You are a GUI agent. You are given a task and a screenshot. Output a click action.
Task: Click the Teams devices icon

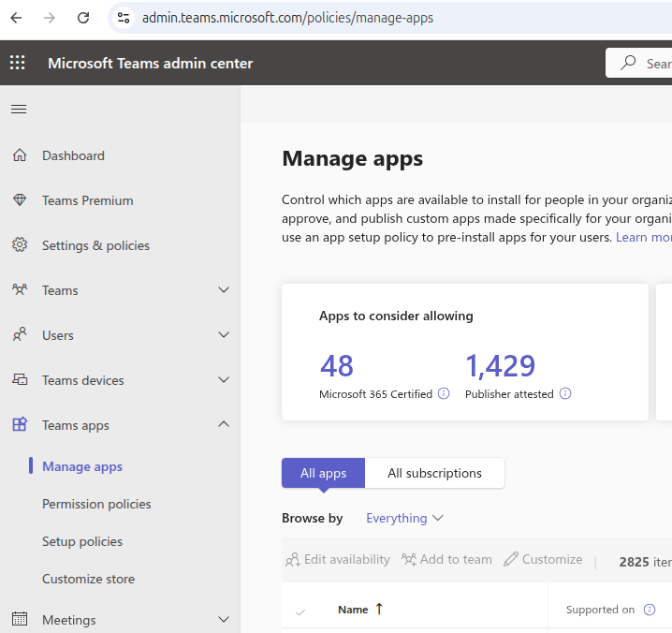20,379
